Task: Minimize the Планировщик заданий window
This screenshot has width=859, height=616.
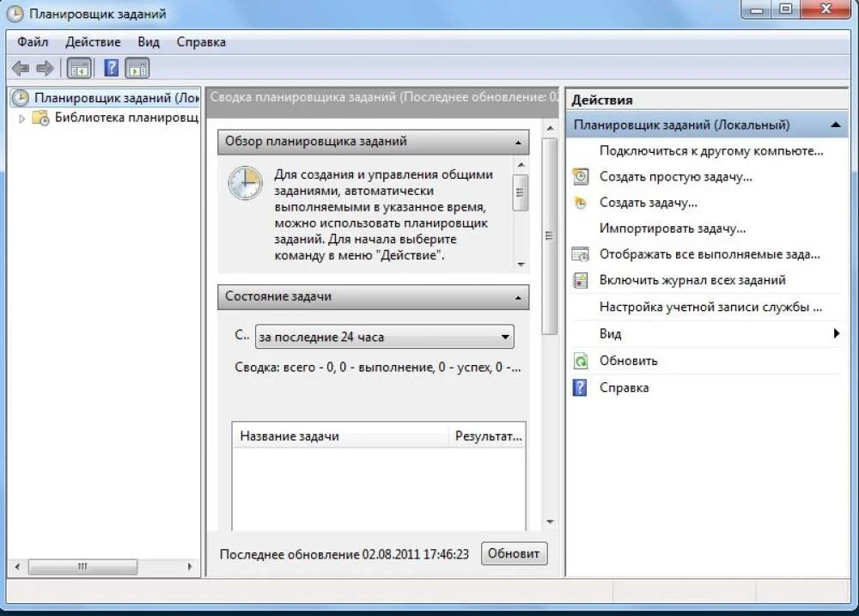Action: (756, 9)
